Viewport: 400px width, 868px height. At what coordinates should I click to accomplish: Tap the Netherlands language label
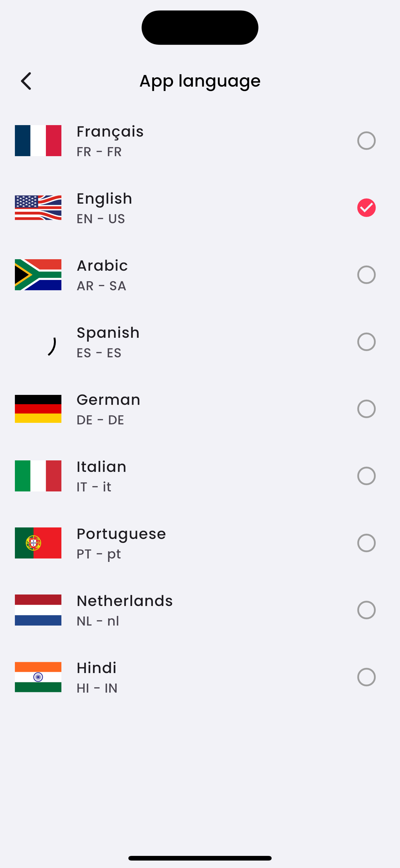click(x=125, y=601)
